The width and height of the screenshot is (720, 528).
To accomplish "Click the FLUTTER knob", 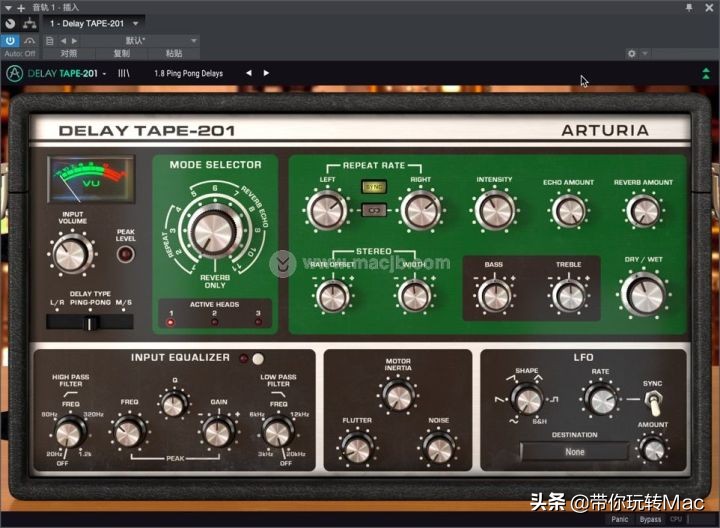I will tap(357, 449).
